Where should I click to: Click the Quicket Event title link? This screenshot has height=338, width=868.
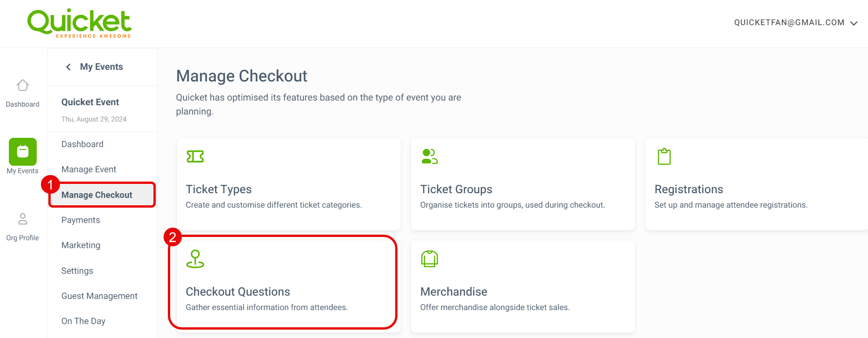(90, 102)
